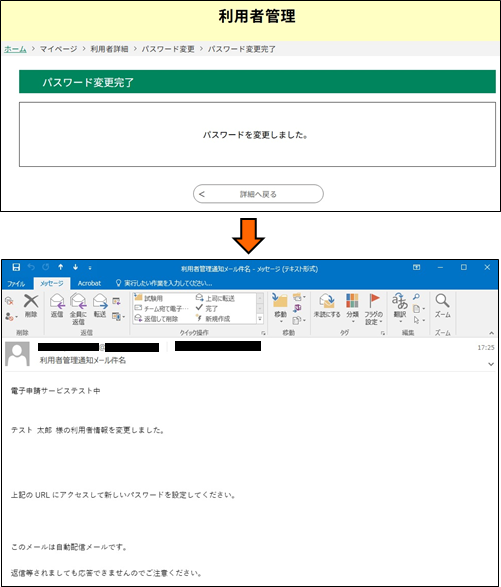The image size is (501, 587).
Task: Expand the message header chevron
Action: click(x=491, y=364)
